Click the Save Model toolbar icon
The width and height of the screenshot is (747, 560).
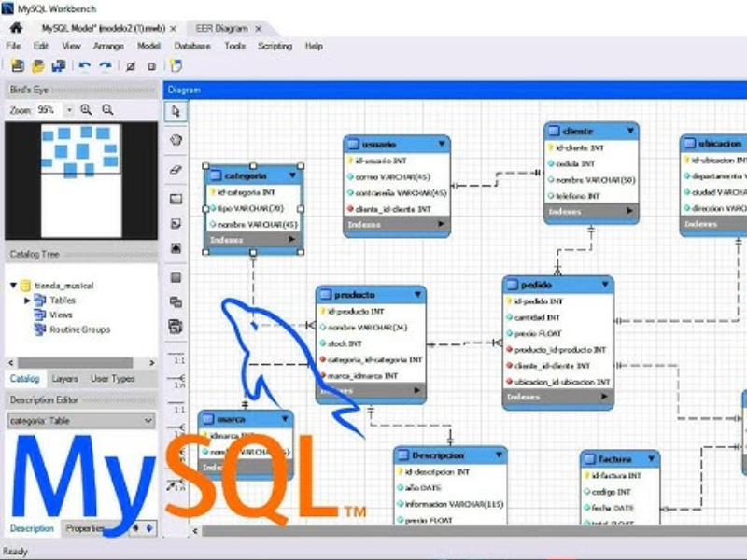tap(59, 65)
